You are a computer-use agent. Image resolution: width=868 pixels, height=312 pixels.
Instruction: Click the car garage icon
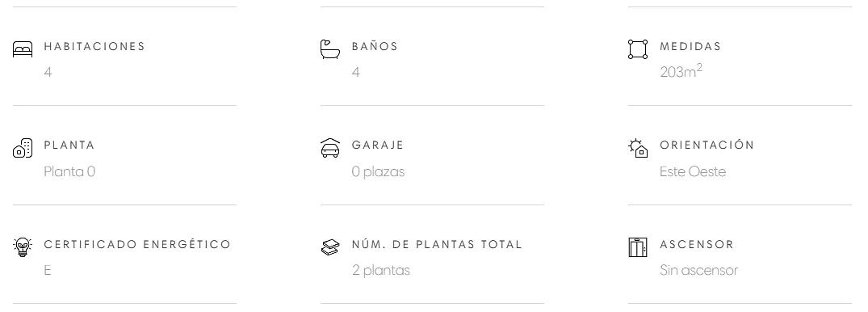click(x=330, y=148)
